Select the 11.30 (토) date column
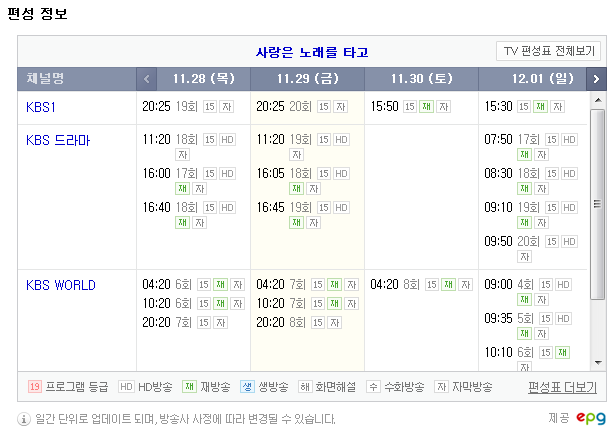Viewport: 614px width, 433px height. (421, 79)
